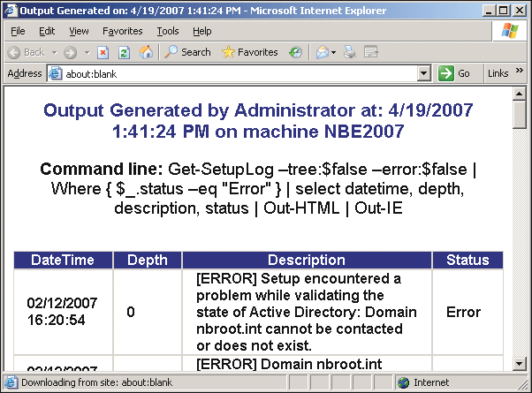Click the Setup encountered a problem description
Viewport: 532px width, 393px height.
[307, 312]
